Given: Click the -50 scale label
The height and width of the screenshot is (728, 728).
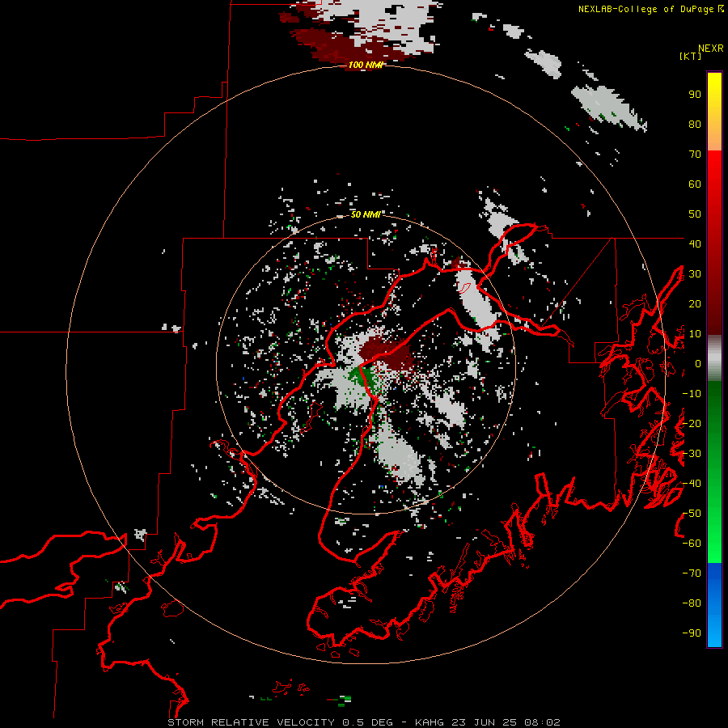Looking at the screenshot, I should point(692,514).
